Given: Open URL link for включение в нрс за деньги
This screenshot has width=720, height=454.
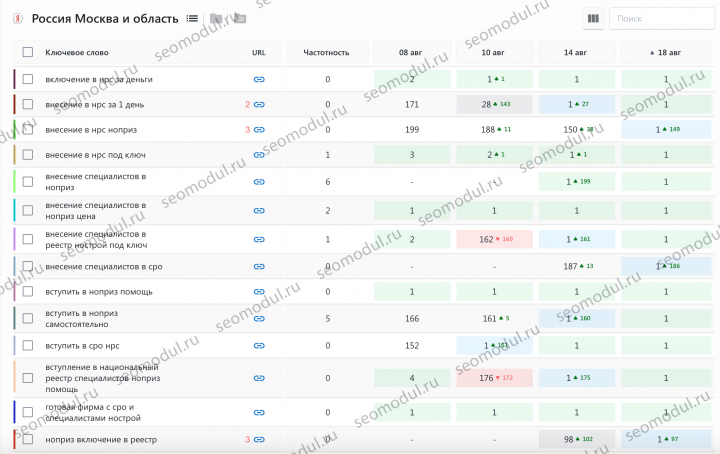Looking at the screenshot, I should 259,79.
